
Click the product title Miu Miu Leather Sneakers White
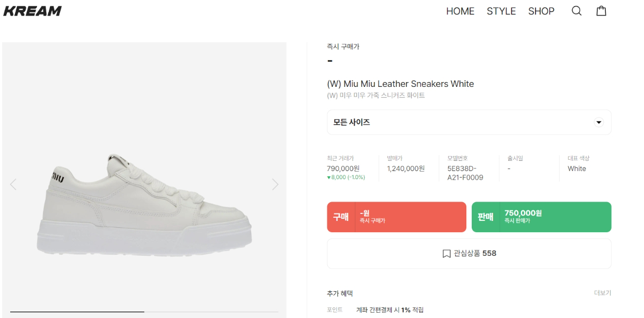tap(400, 84)
